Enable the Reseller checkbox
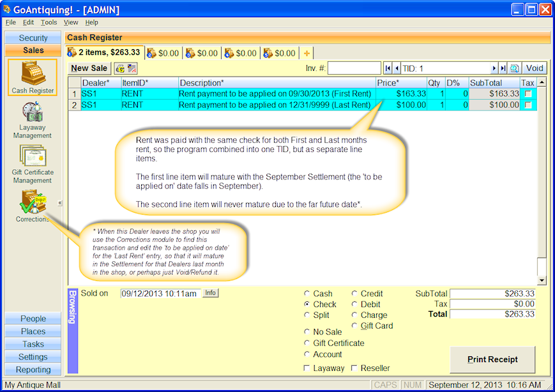 [x=354, y=368]
